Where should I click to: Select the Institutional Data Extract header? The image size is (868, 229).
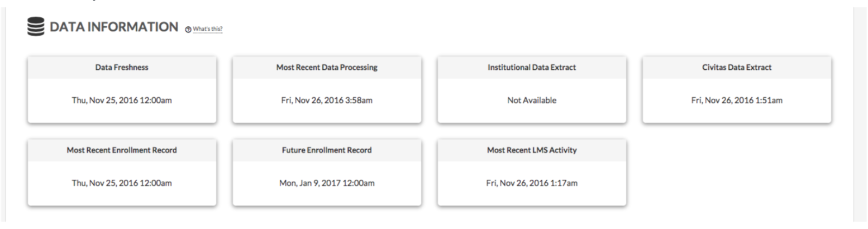[532, 68]
